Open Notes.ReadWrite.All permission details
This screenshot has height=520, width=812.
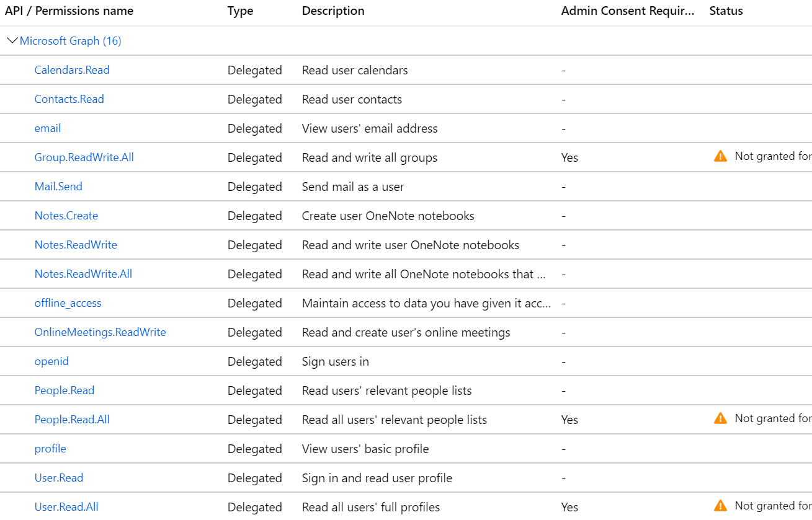tap(83, 274)
